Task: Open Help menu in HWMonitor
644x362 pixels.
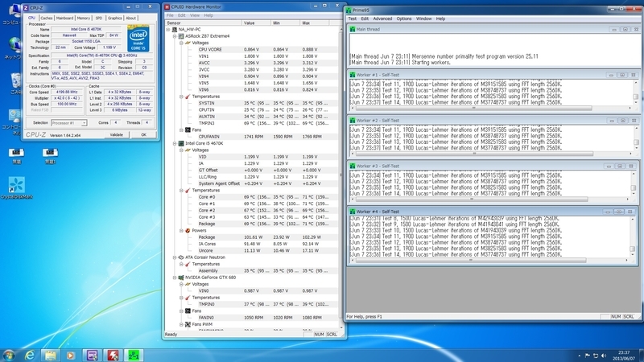Action: point(208,15)
